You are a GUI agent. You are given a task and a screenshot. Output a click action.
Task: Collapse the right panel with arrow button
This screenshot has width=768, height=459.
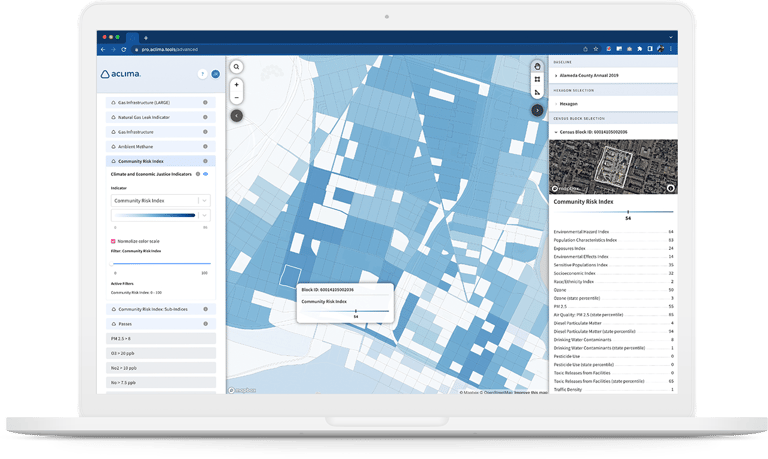click(537, 110)
